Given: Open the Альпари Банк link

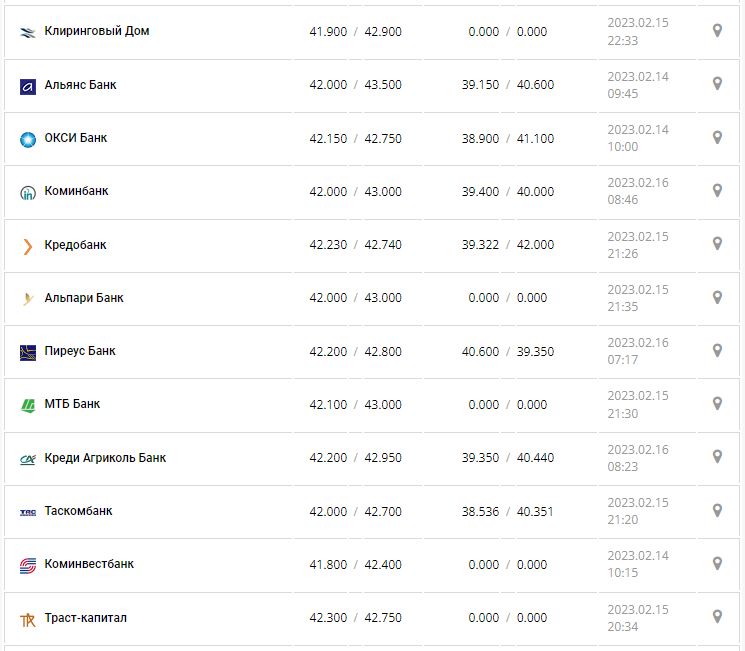Looking at the screenshot, I should [85, 298].
